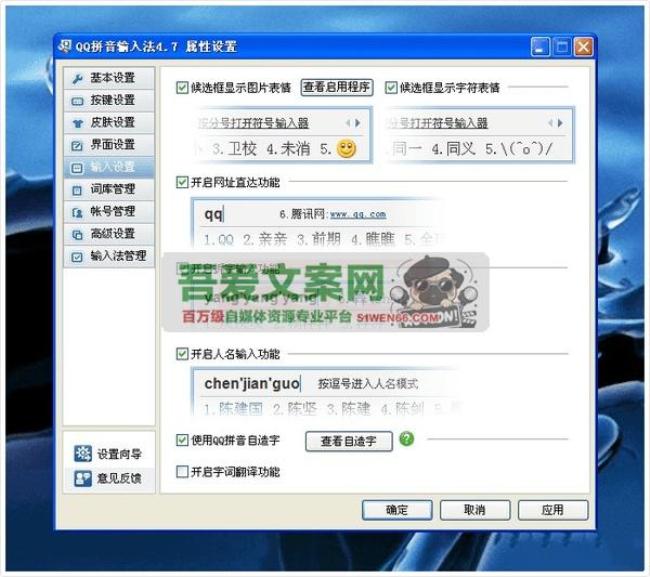
Task: Click the 皮肤设置 shirt icon
Action: 78,122
